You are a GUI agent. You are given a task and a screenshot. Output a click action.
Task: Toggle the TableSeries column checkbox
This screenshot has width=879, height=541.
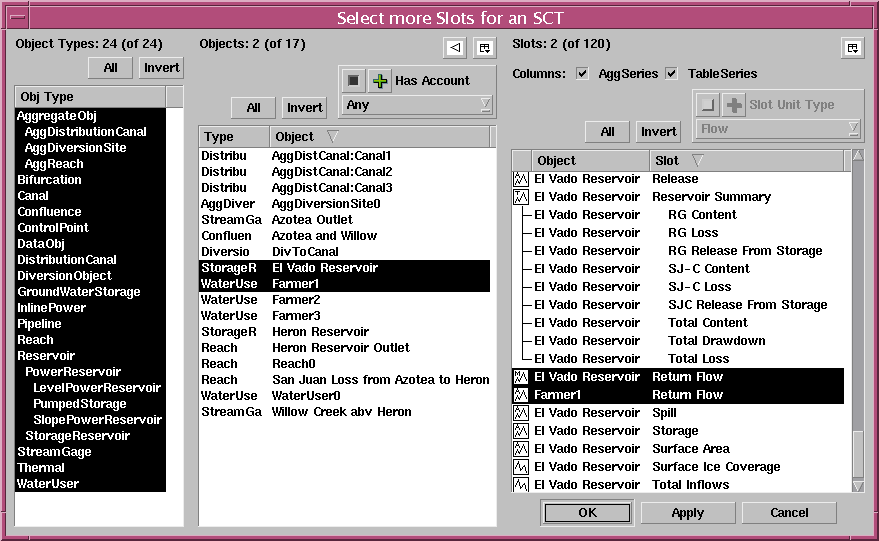(672, 73)
